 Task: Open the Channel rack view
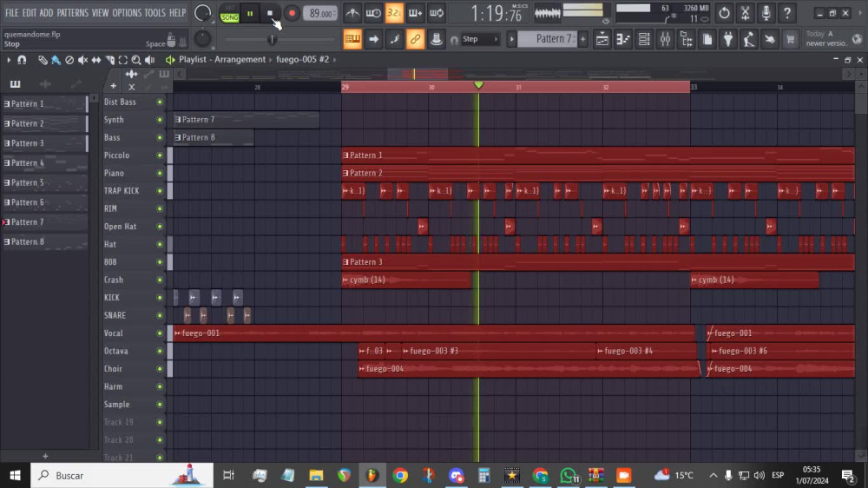point(644,39)
